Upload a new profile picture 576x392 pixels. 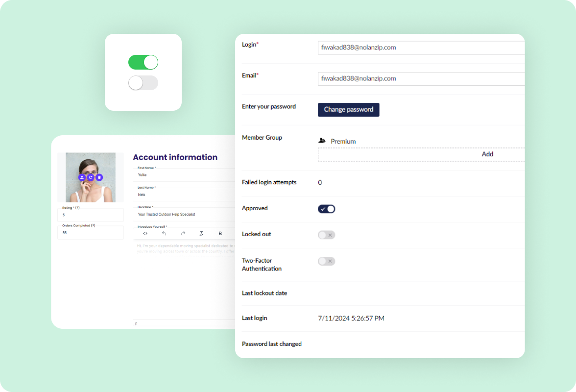tap(82, 177)
